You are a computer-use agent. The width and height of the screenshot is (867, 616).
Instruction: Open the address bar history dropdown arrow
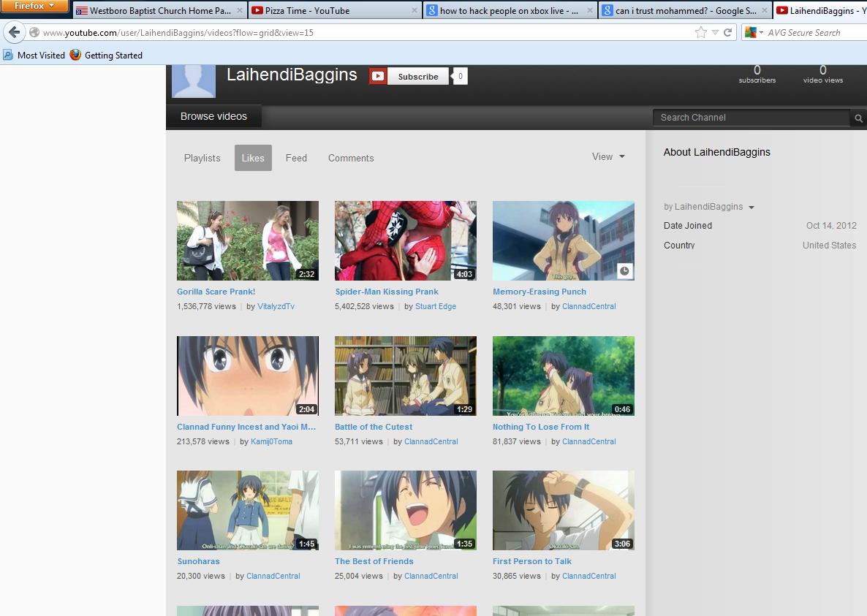[715, 33]
